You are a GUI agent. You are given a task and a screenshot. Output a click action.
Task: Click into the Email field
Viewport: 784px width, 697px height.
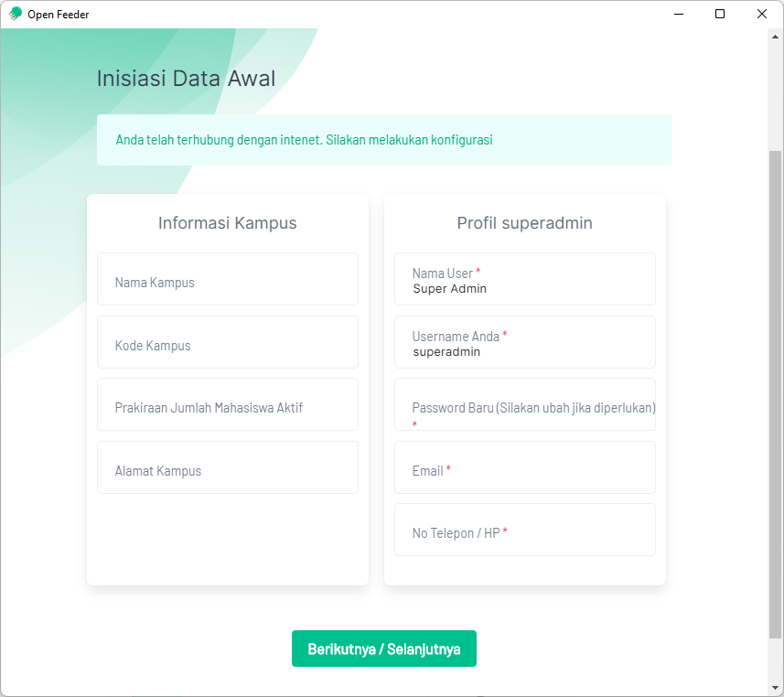point(524,468)
